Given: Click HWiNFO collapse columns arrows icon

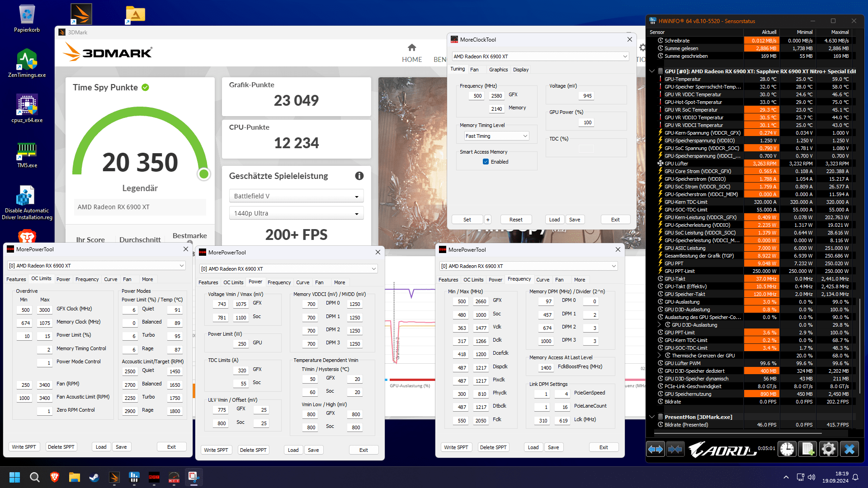Looking at the screenshot, I should click(x=675, y=449).
